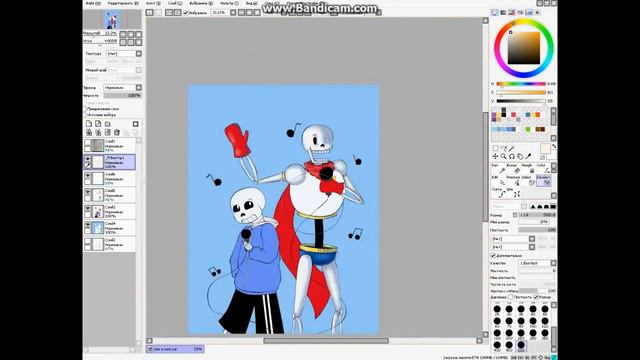Pick the red swatch in palette
Screen dimensions: 640x360
[x=513, y=115]
